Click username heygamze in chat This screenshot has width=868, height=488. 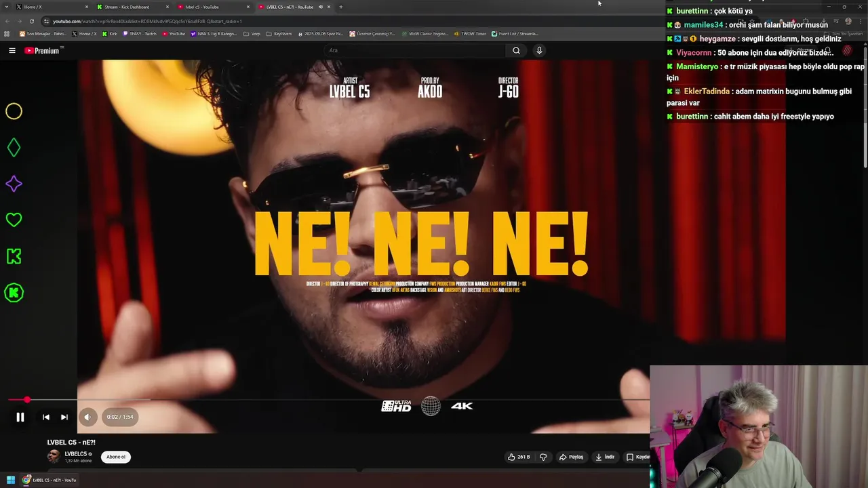(x=717, y=39)
